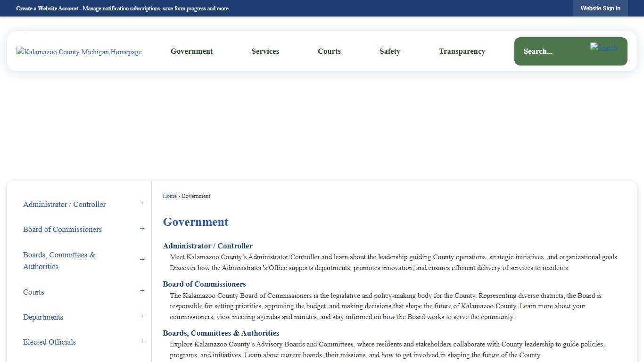Open the Transparency navigation menu
Screen dimensions: 644x362
(x=462, y=51)
